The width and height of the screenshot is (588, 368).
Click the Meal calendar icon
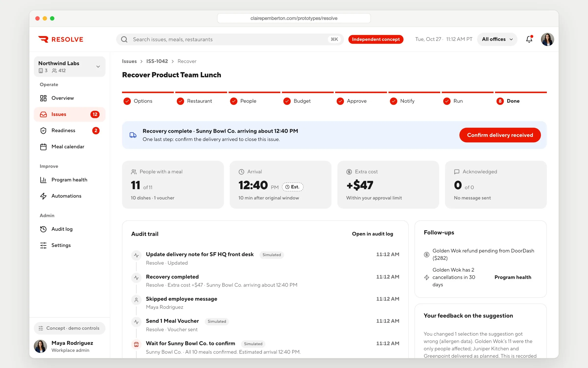43,147
